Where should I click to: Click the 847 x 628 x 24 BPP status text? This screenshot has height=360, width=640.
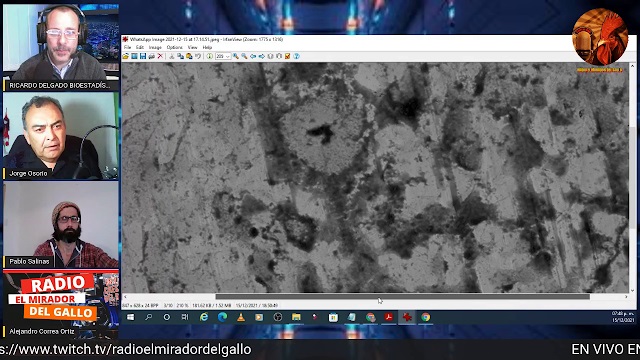click(x=140, y=305)
